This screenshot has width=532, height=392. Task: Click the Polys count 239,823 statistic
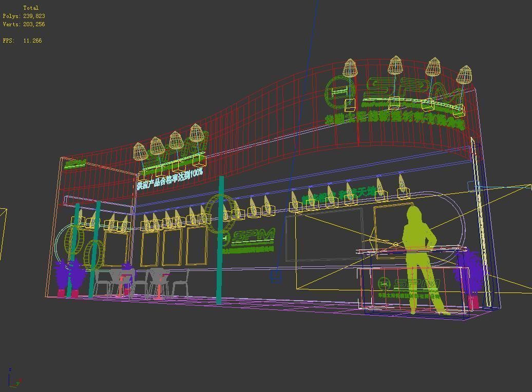pyautogui.click(x=24, y=16)
